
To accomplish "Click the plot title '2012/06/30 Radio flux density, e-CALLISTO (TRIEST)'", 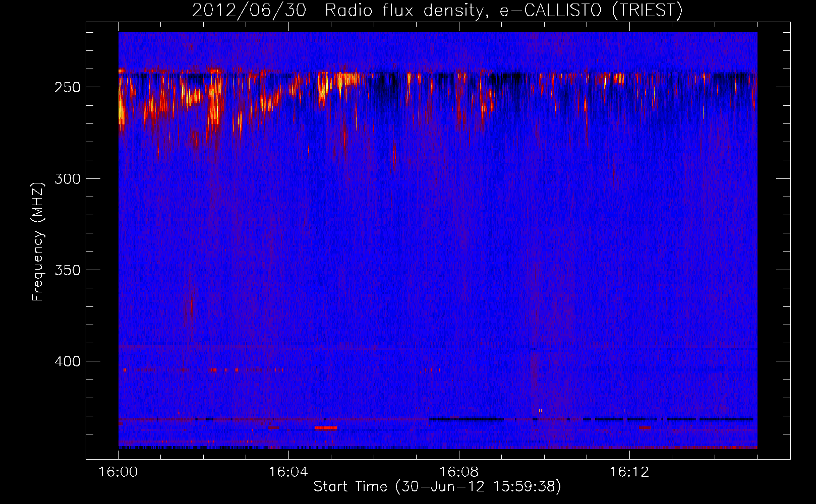I will click(x=437, y=10).
